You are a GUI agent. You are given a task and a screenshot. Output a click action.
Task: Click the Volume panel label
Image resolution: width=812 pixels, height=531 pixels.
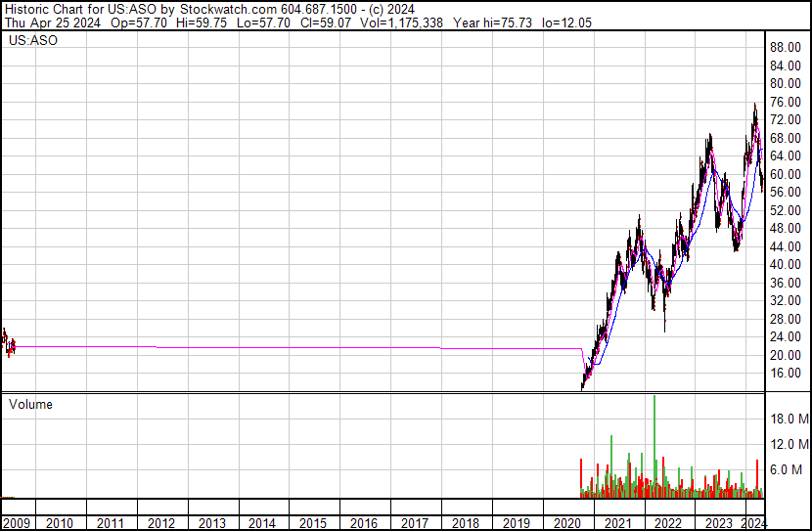[x=30, y=404]
